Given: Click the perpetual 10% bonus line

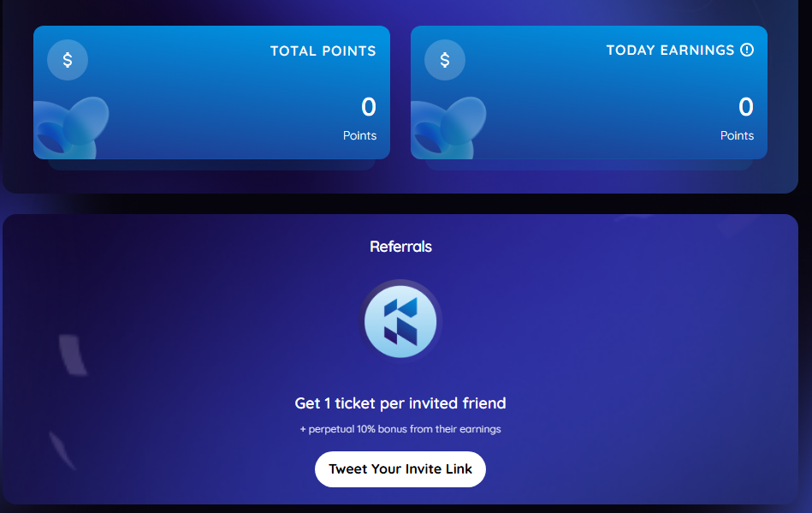Looking at the screenshot, I should 400,429.
